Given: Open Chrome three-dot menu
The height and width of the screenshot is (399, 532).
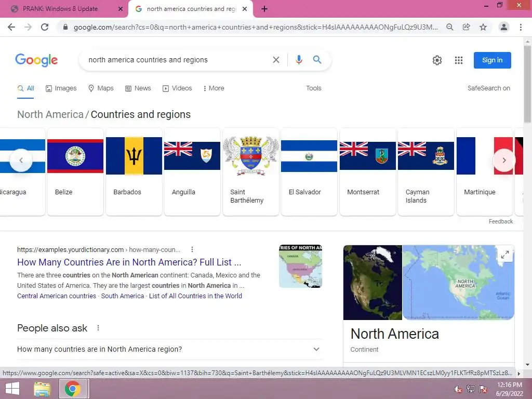Looking at the screenshot, I should coord(521,27).
